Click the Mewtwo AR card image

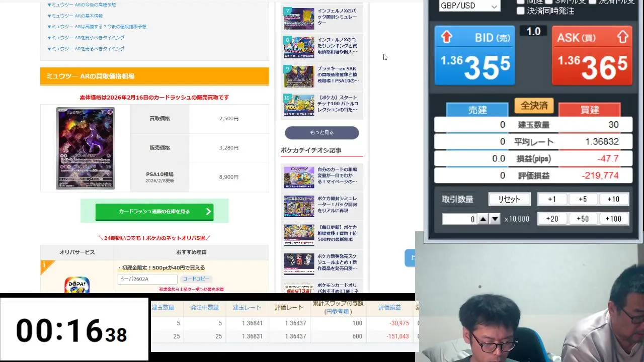[85, 148]
